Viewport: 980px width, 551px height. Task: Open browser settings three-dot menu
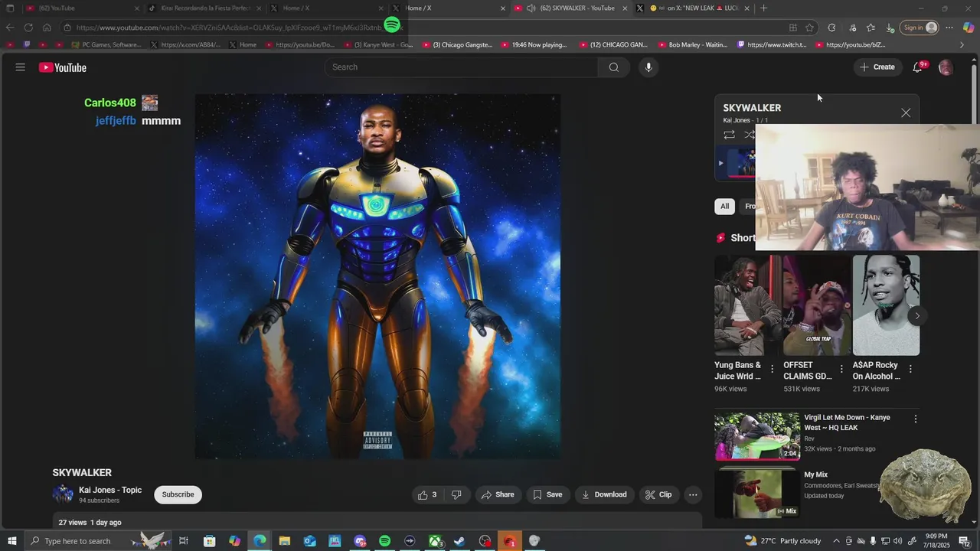click(x=949, y=28)
